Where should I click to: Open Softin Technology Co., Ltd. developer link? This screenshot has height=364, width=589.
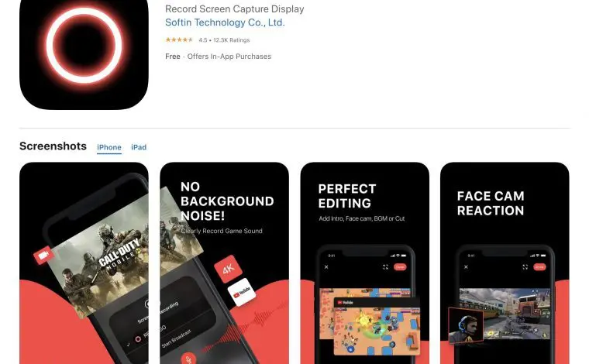pyautogui.click(x=225, y=22)
